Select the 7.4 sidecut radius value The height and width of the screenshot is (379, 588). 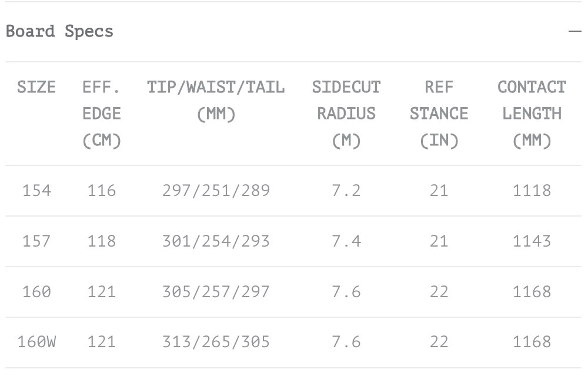346,241
